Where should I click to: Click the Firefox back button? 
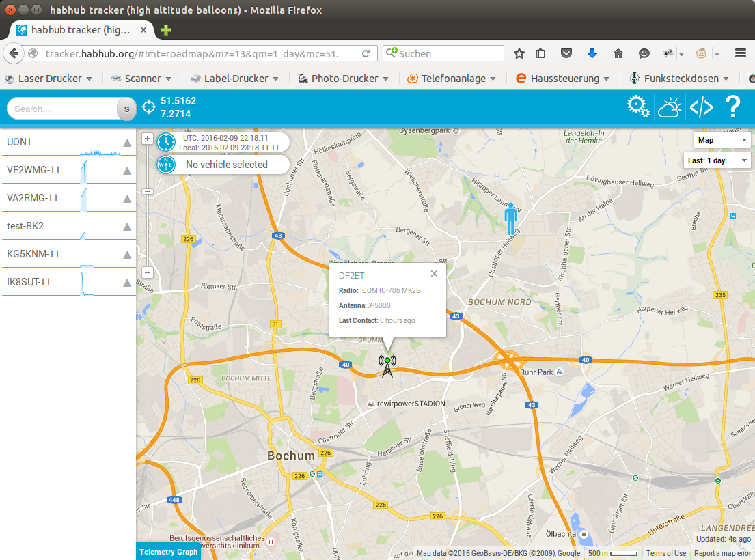tap(14, 53)
